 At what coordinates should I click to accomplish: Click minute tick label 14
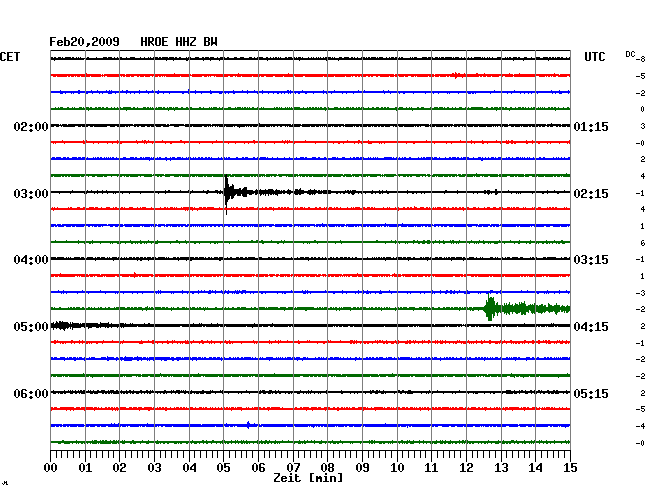536,468
